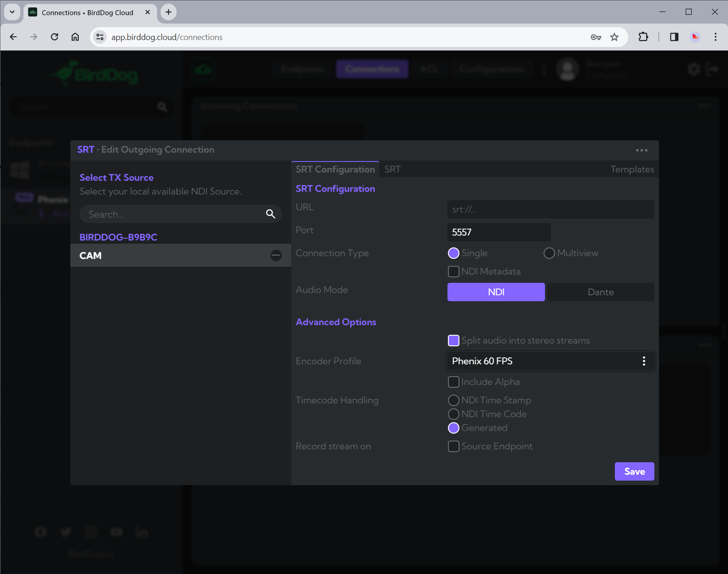Close the Connections BirdDog Cloud tab
This screenshot has height=574, width=728.
[x=148, y=12]
